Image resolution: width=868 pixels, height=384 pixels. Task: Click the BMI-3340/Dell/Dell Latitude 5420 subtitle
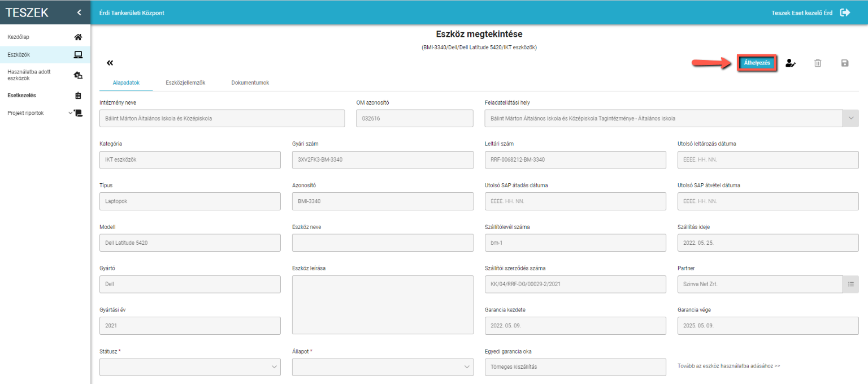pyautogui.click(x=479, y=48)
